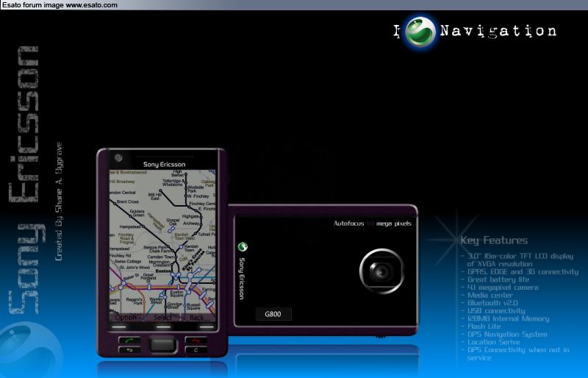Click the Russell Square station on the map
This screenshot has width=588, height=378.
(193, 307)
